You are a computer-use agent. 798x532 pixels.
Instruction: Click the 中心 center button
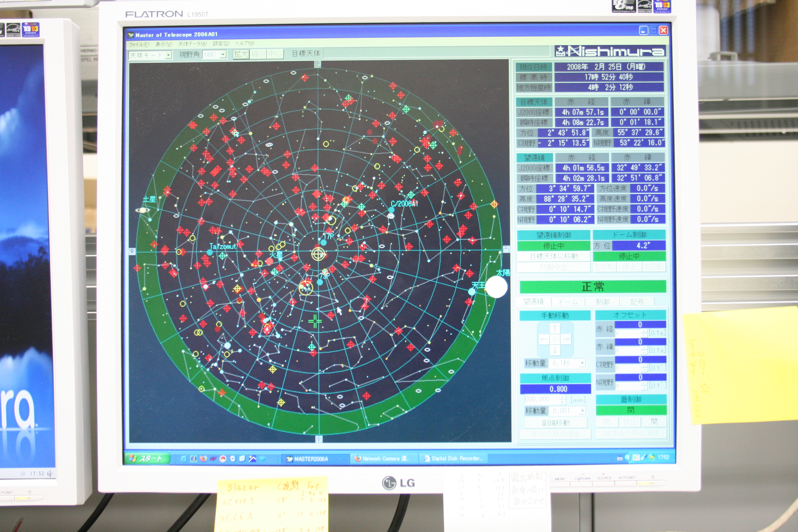(x=275, y=54)
